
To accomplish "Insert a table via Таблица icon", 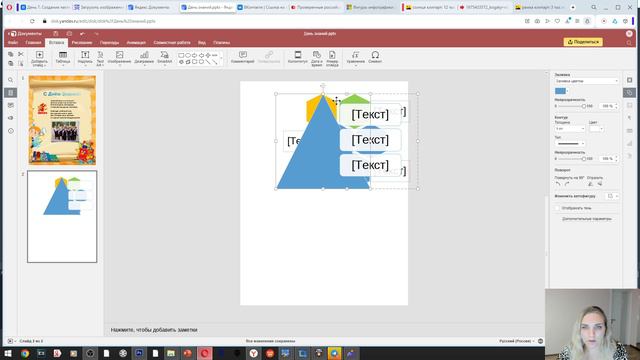I will [63, 55].
